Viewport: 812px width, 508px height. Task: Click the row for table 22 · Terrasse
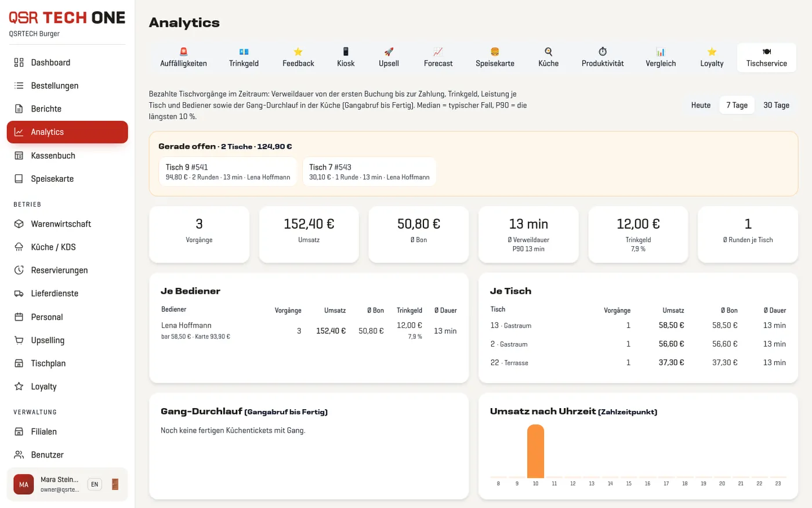638,362
